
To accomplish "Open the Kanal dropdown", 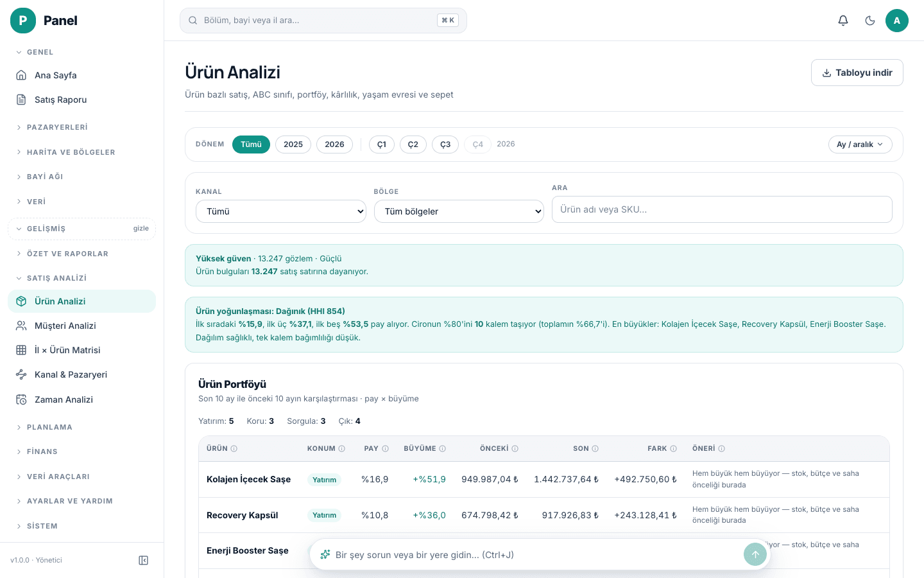I will coord(281,211).
